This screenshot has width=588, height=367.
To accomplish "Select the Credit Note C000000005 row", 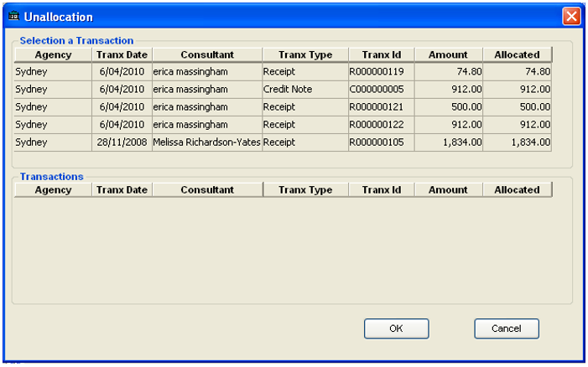I will click(283, 89).
